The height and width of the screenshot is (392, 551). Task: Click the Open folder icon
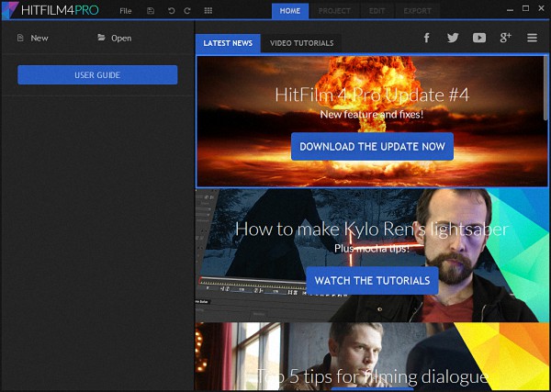[102, 38]
